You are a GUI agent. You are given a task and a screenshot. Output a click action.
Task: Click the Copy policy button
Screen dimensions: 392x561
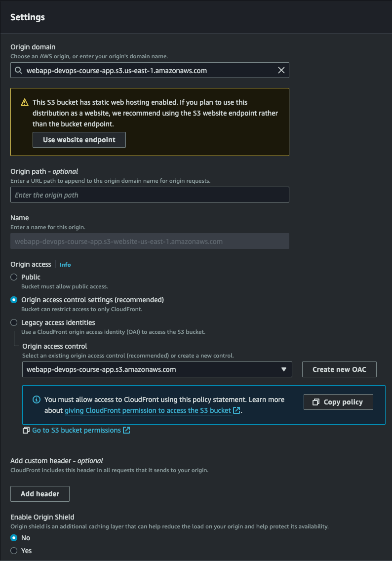point(338,401)
